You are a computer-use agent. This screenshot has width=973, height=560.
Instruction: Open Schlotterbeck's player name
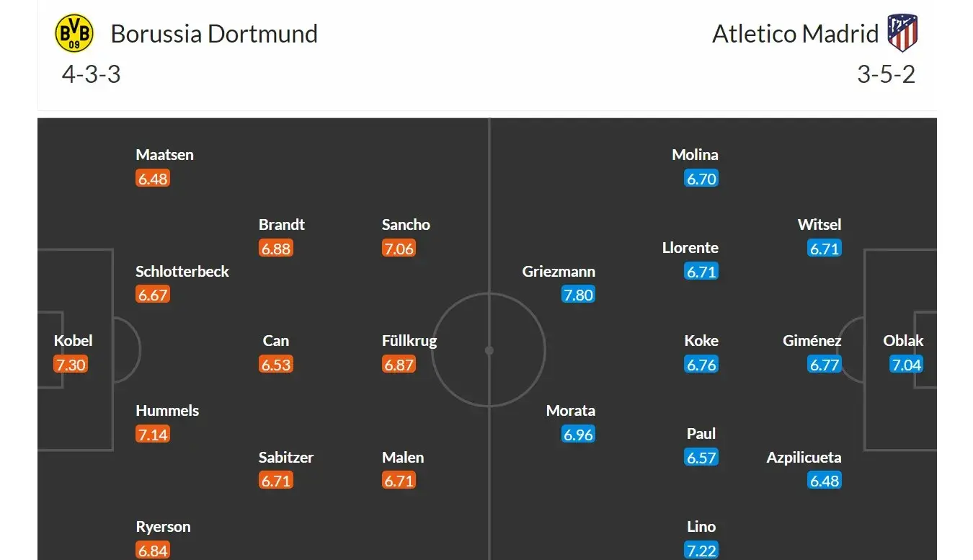tap(182, 272)
